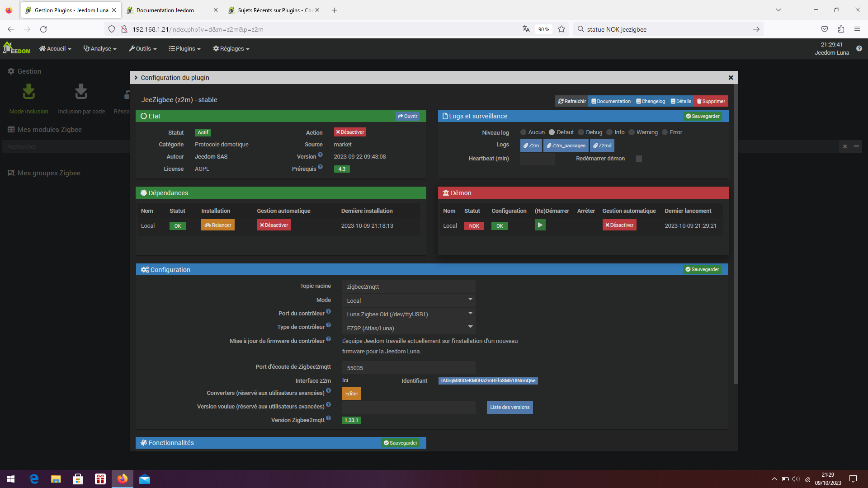The width and height of the screenshot is (868, 488).
Task: Expand the Outils menu
Action: pos(142,49)
